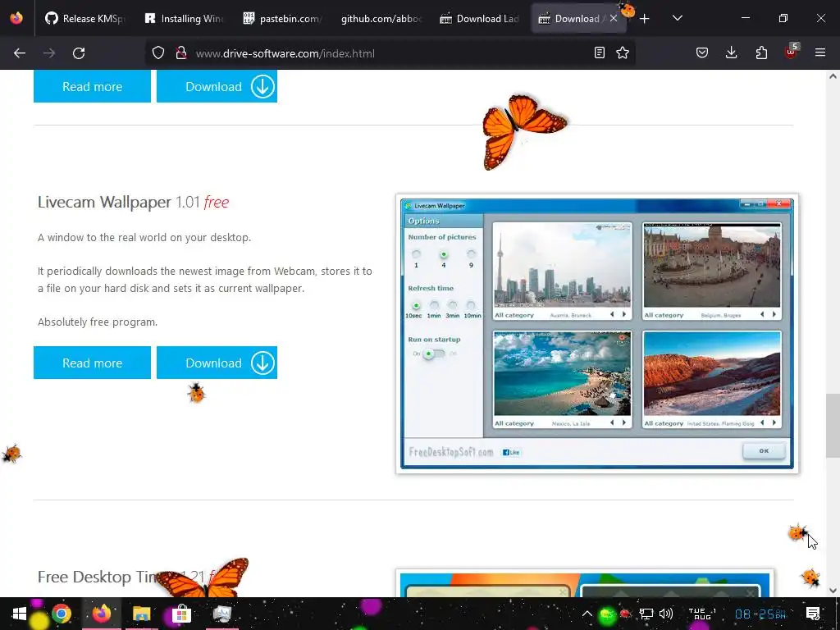Select 1 picture radio button in screenshot
840x630 pixels.
coord(416,254)
